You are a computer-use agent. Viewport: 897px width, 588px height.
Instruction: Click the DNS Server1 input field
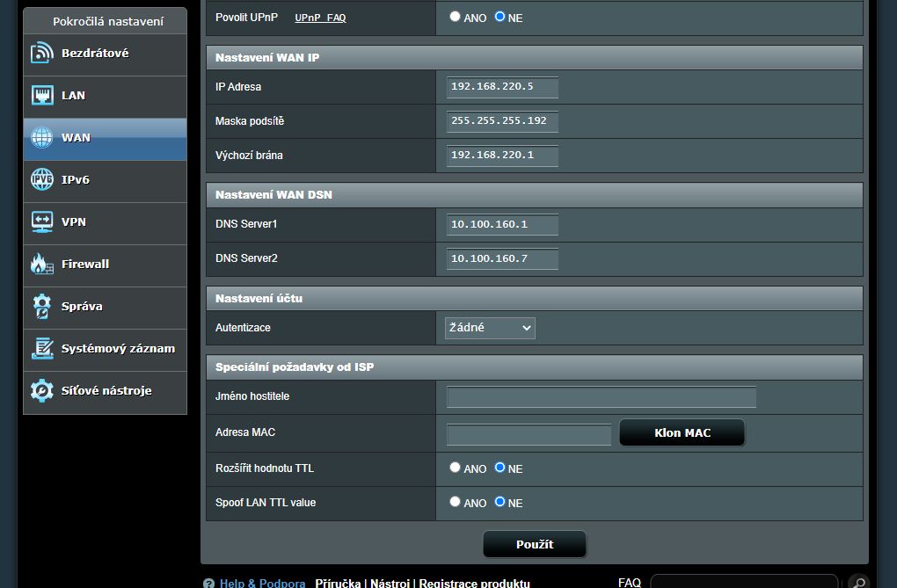point(502,225)
